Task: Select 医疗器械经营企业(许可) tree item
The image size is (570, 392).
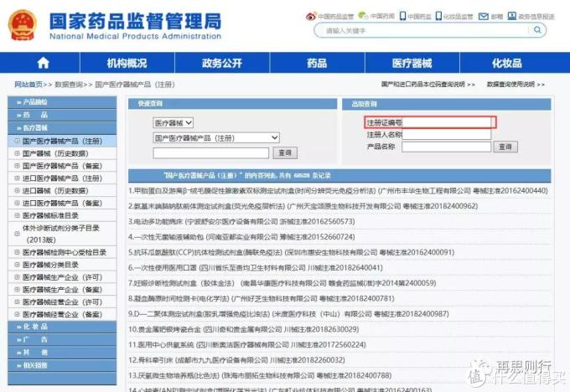Action: [x=62, y=302]
